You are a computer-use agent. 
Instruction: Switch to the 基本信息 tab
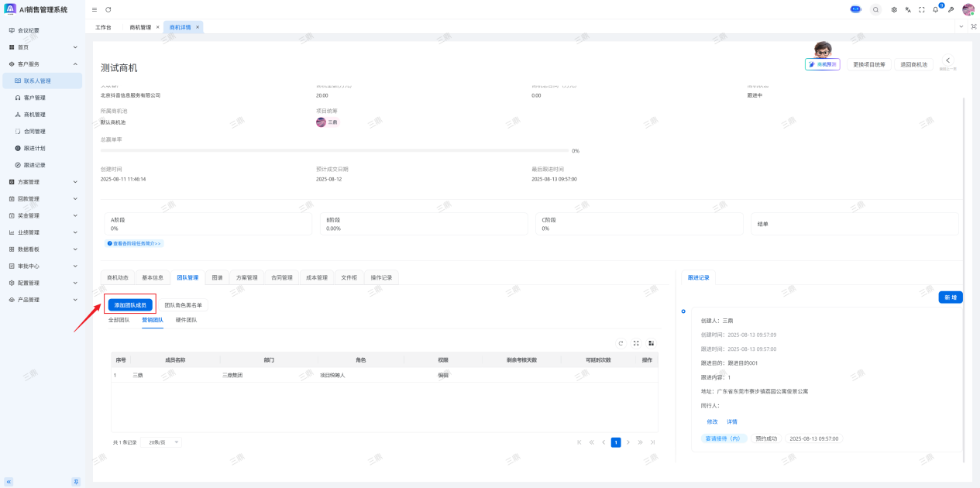click(152, 277)
